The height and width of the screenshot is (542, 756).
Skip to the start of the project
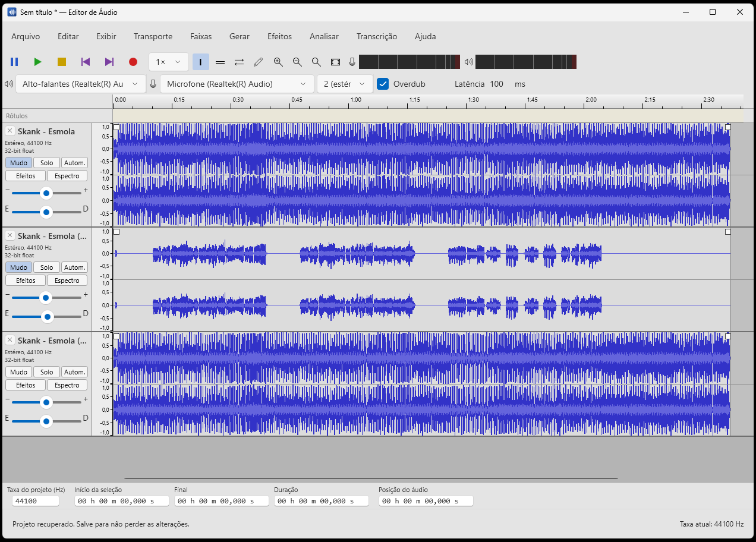pyautogui.click(x=86, y=62)
